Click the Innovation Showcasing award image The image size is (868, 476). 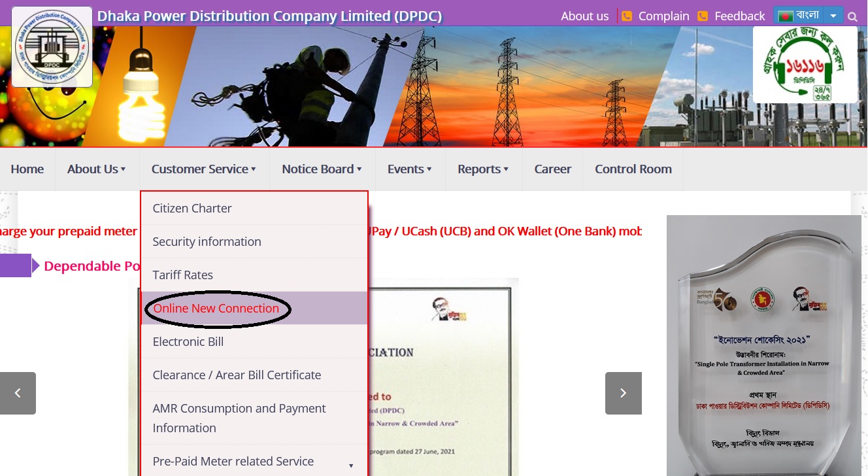tap(763, 345)
